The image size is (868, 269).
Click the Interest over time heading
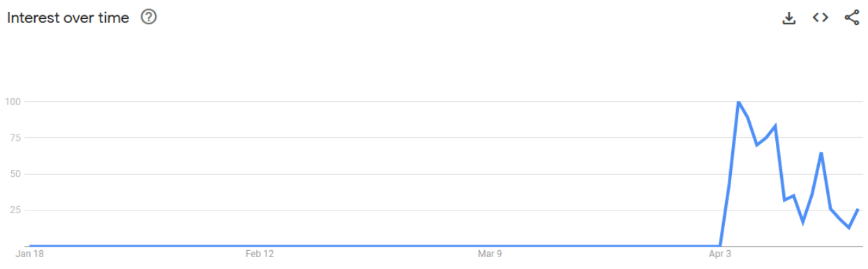click(x=68, y=18)
